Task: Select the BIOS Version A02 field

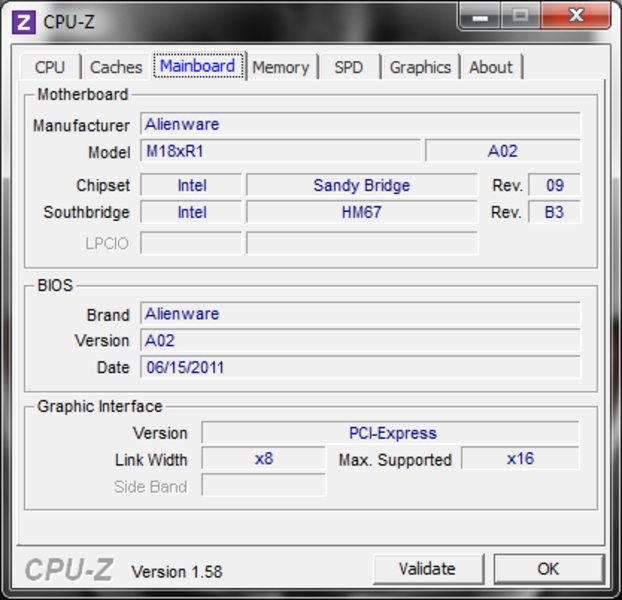Action: click(360, 341)
